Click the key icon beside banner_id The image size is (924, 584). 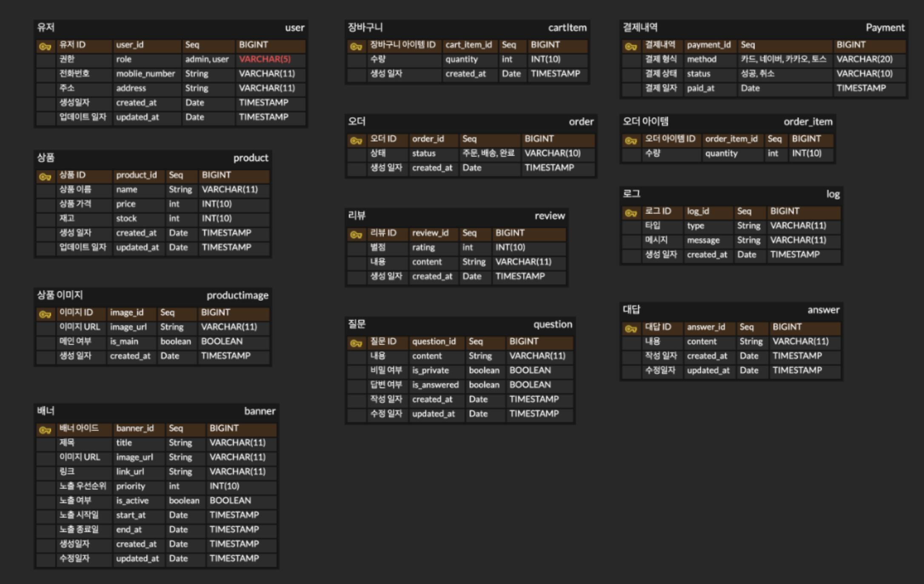[45, 429]
